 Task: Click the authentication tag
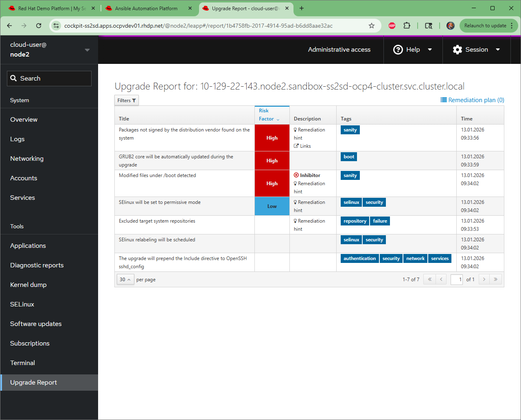pos(360,258)
